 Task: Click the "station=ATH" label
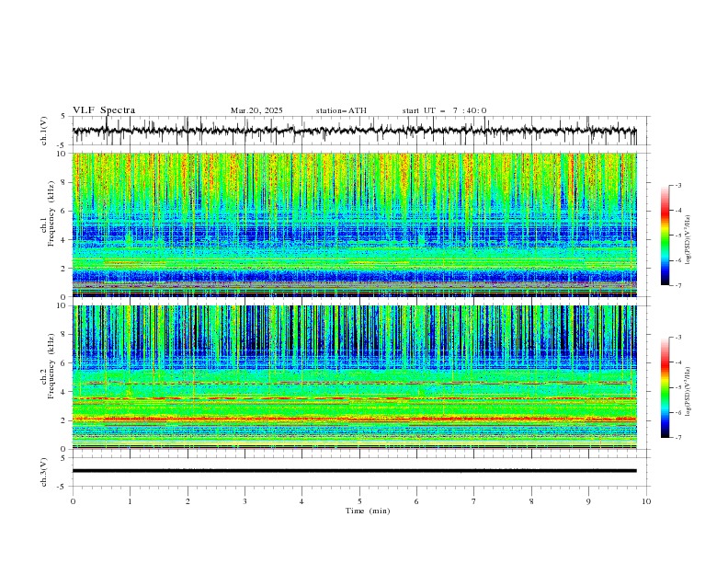pyautogui.click(x=341, y=110)
